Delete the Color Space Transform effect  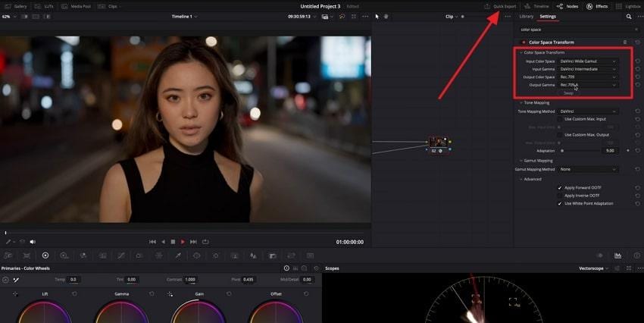click(x=625, y=42)
